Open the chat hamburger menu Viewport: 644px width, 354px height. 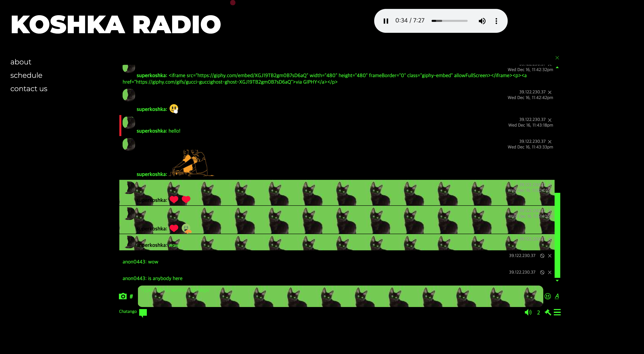(557, 312)
